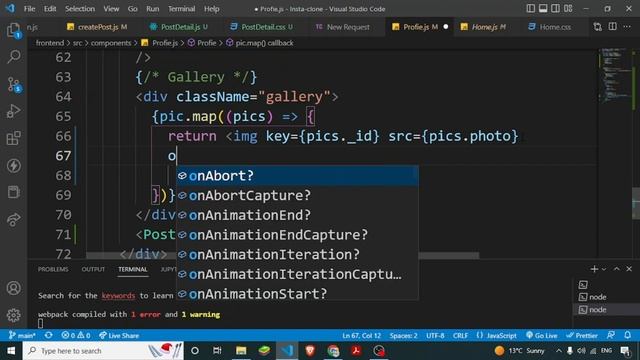Click the main* branch in status bar
This screenshot has width=640, height=360.
click(x=22, y=336)
